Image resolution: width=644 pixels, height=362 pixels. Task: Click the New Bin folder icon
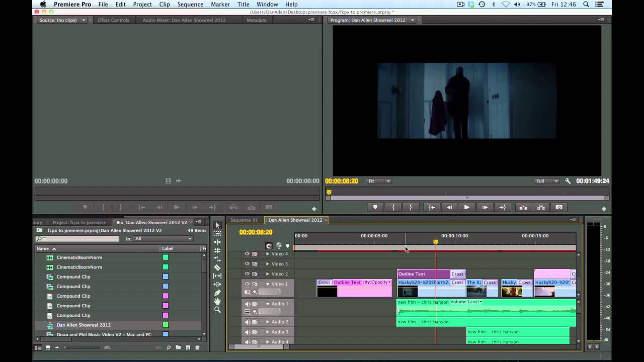coord(178,347)
